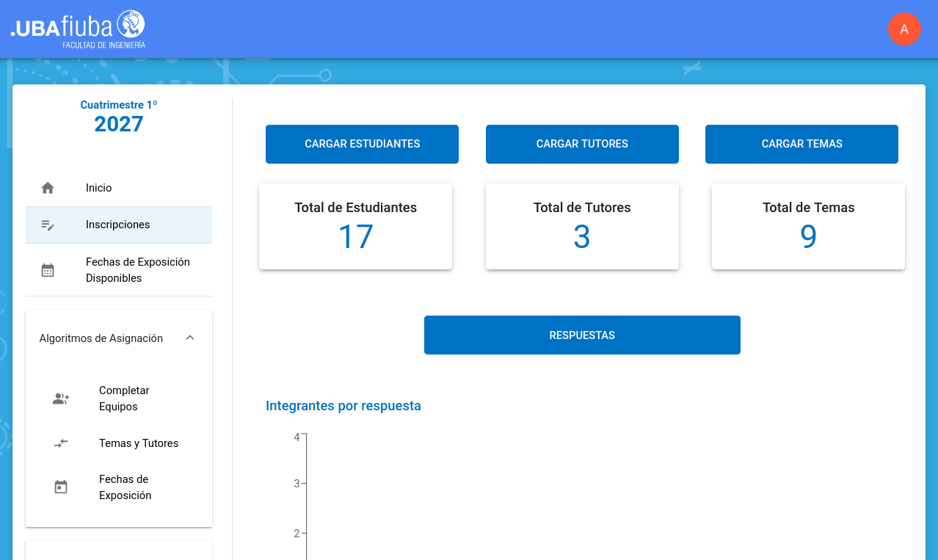Collapse the Algoritmos de Asignación chevron
This screenshot has height=560, width=938.
[x=190, y=338]
